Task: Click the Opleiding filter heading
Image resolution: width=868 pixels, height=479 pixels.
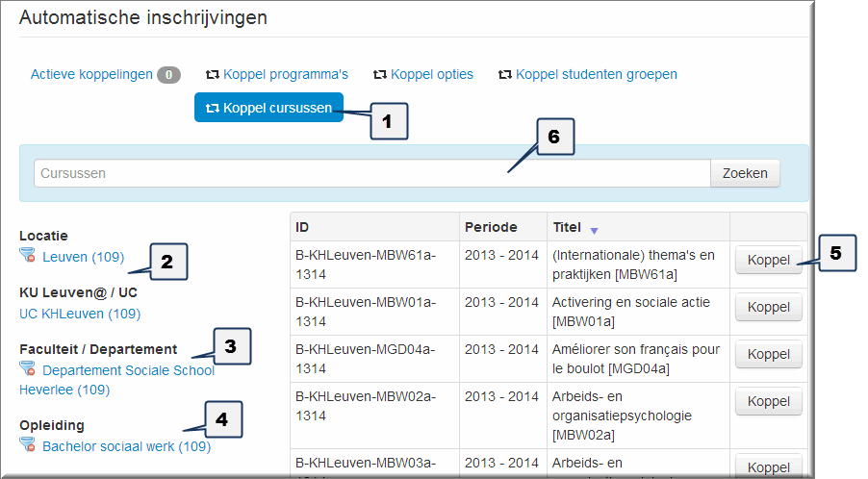Action: (x=52, y=425)
